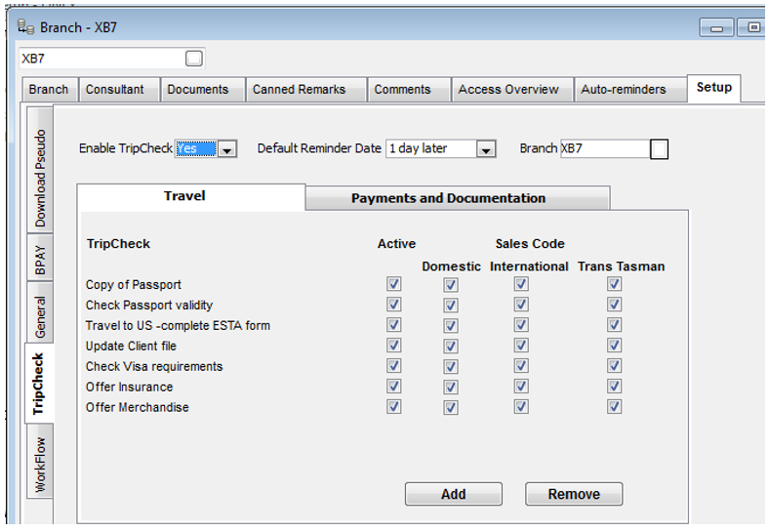769x532 pixels.
Task: Select the Setup tab
Action: (714, 88)
